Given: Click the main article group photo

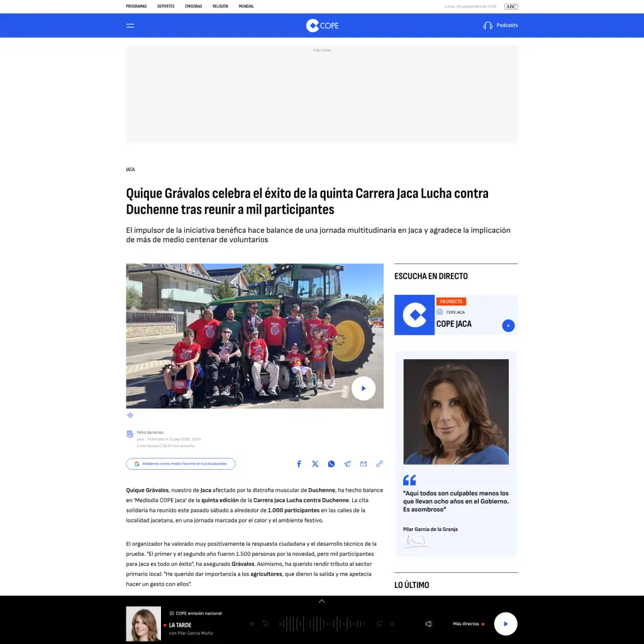Looking at the screenshot, I should [x=255, y=336].
